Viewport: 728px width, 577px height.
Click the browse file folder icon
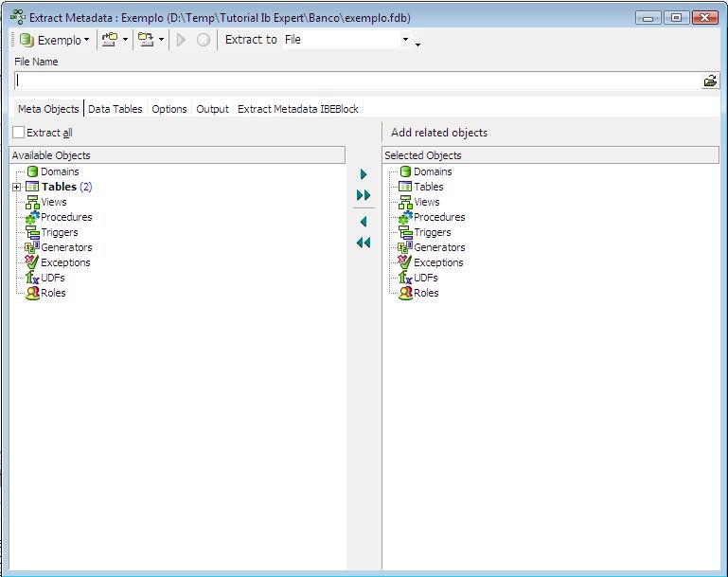coord(710,81)
